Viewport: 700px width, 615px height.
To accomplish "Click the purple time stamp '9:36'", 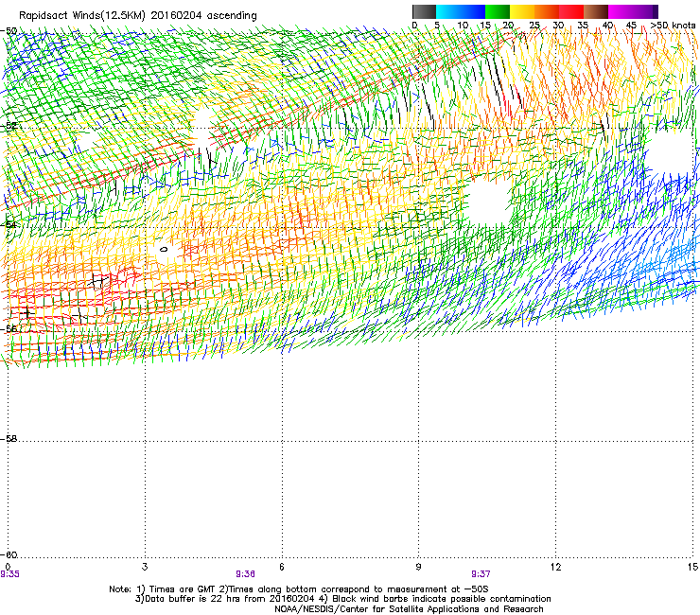I will coord(246,574).
